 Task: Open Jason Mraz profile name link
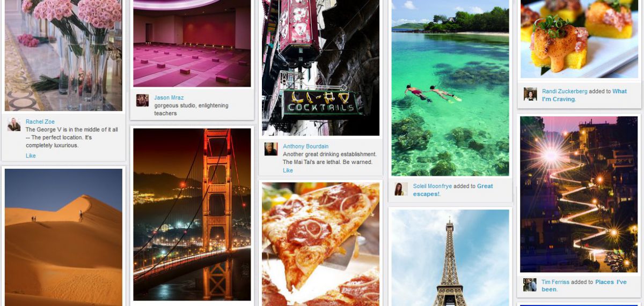point(169,98)
